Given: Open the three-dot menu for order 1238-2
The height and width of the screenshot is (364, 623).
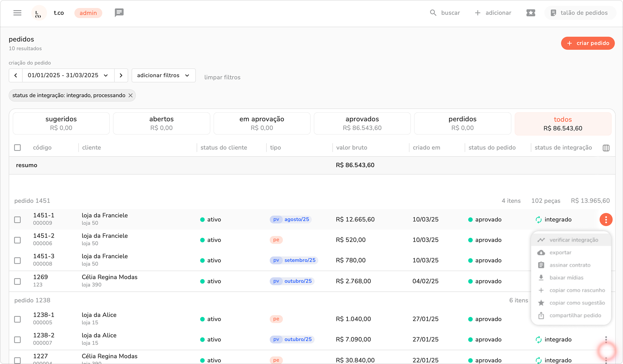Looking at the screenshot, I should point(606,339).
